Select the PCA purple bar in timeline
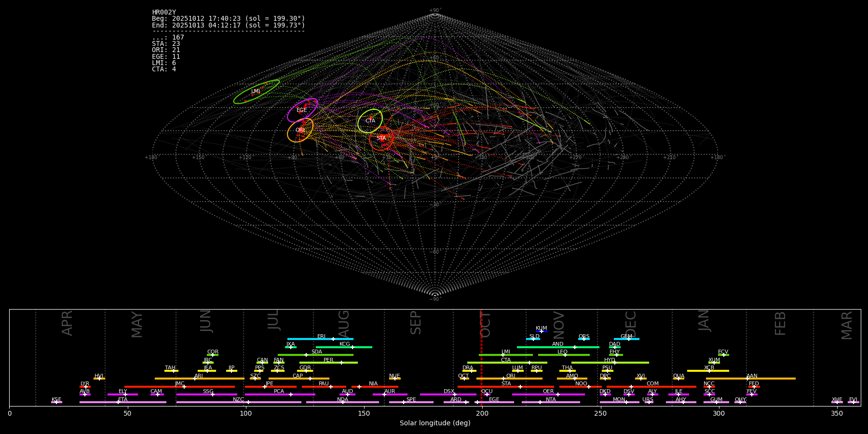 [x=280, y=394]
